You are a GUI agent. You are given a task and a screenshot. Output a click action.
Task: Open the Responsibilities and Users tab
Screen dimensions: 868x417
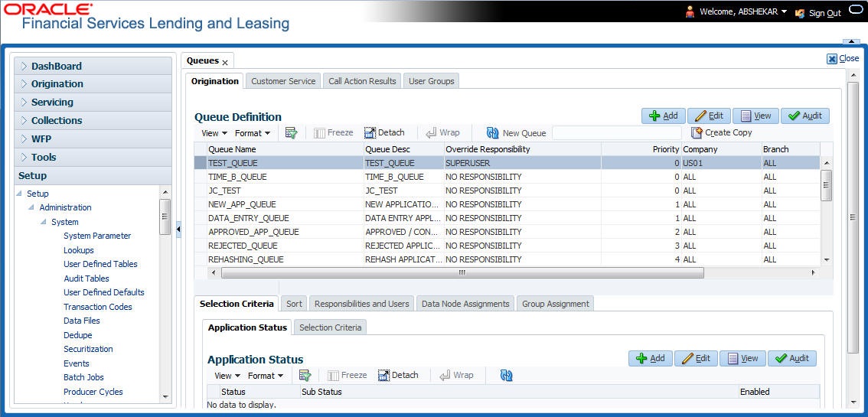(x=361, y=304)
